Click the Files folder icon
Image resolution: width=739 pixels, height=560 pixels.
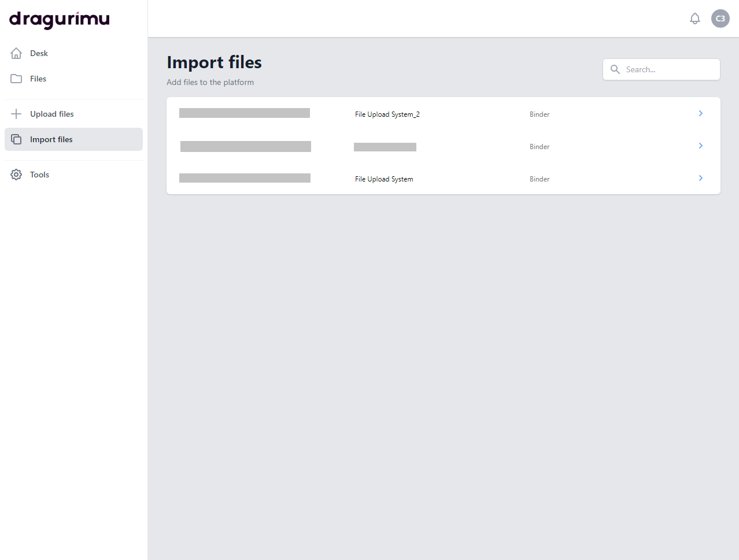pos(16,79)
